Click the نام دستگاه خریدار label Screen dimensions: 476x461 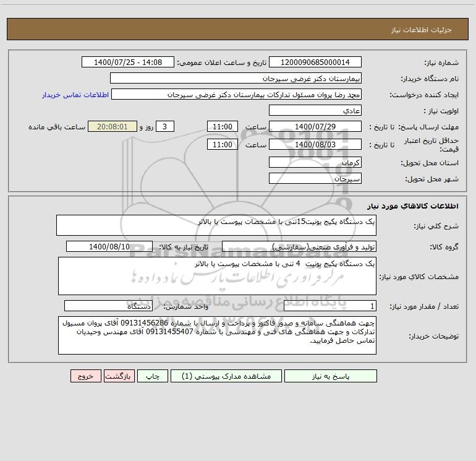click(430, 79)
